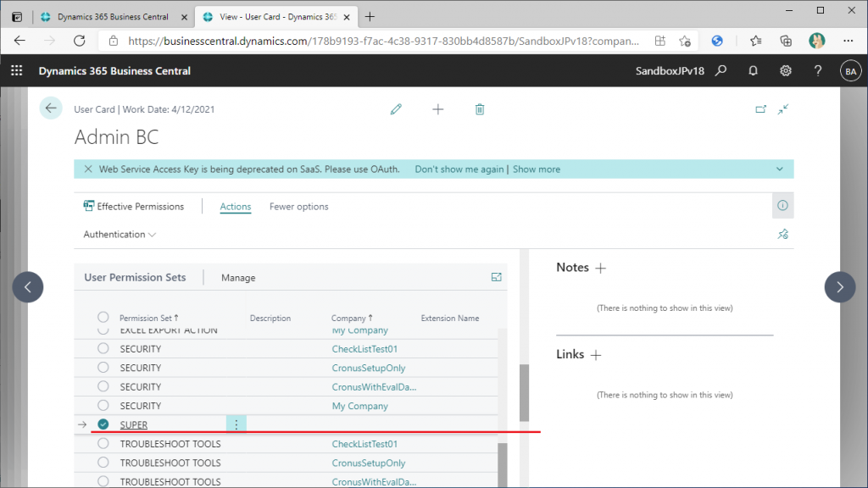
Task: Open the SUPER row show-more-options menu
Action: click(x=236, y=424)
